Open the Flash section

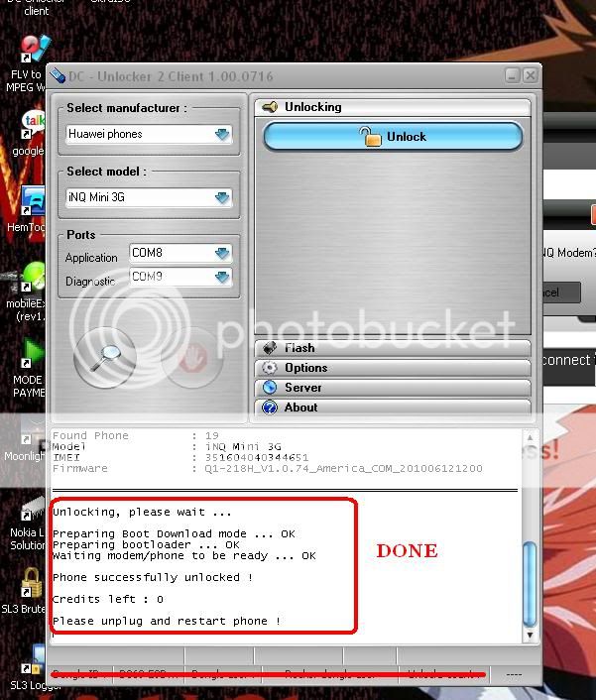393,348
